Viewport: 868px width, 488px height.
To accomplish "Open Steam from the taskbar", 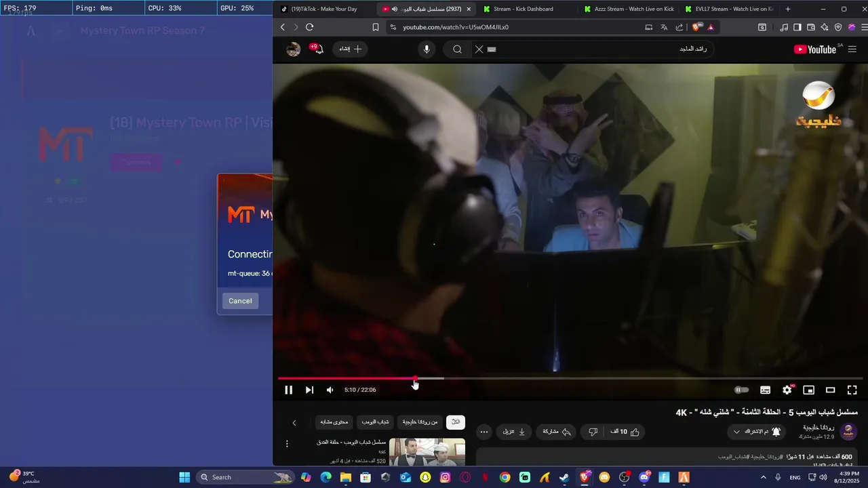I will tap(564, 477).
